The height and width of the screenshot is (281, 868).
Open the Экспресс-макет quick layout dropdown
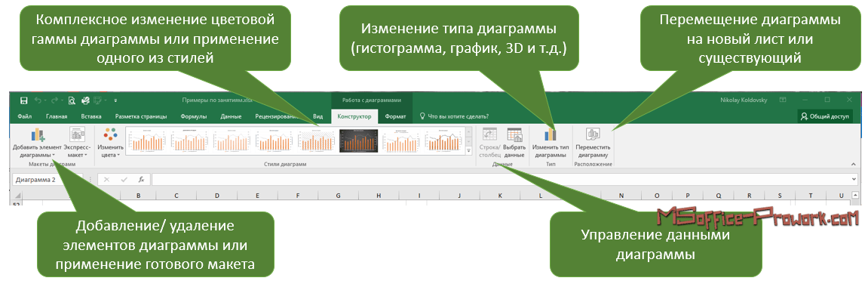click(x=76, y=143)
